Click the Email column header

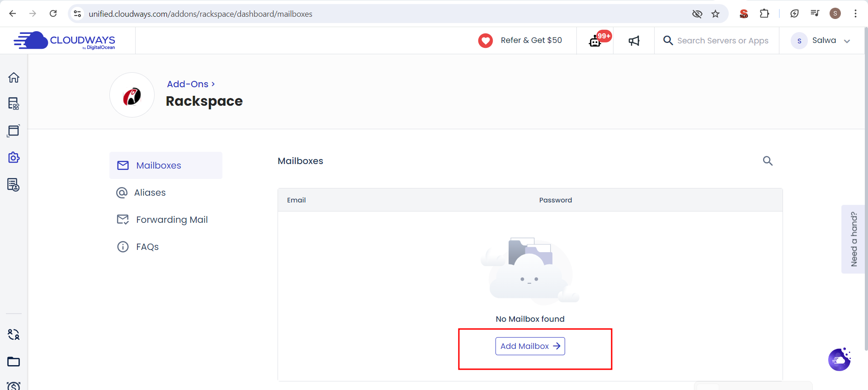pyautogui.click(x=297, y=200)
